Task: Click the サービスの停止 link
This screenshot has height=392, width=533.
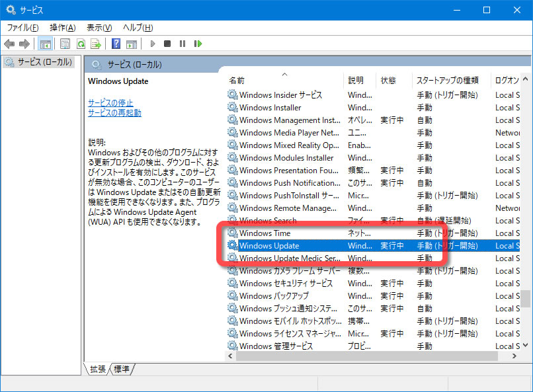Action: pos(110,102)
